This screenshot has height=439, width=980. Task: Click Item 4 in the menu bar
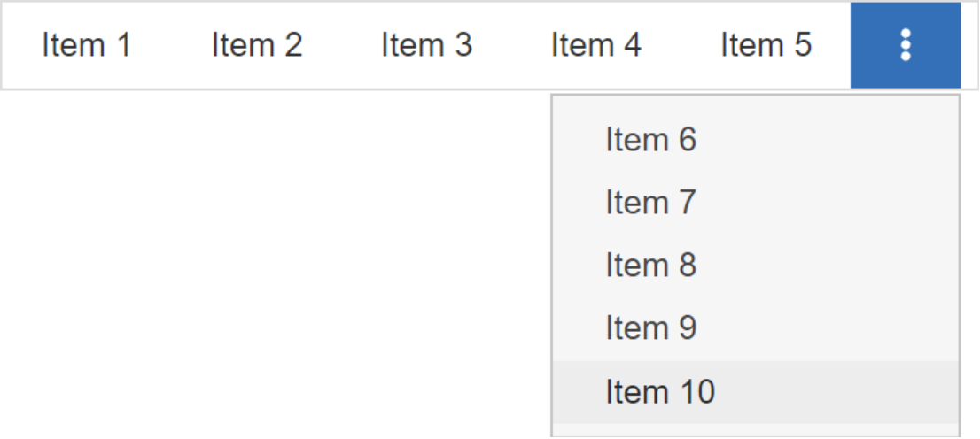tap(595, 45)
